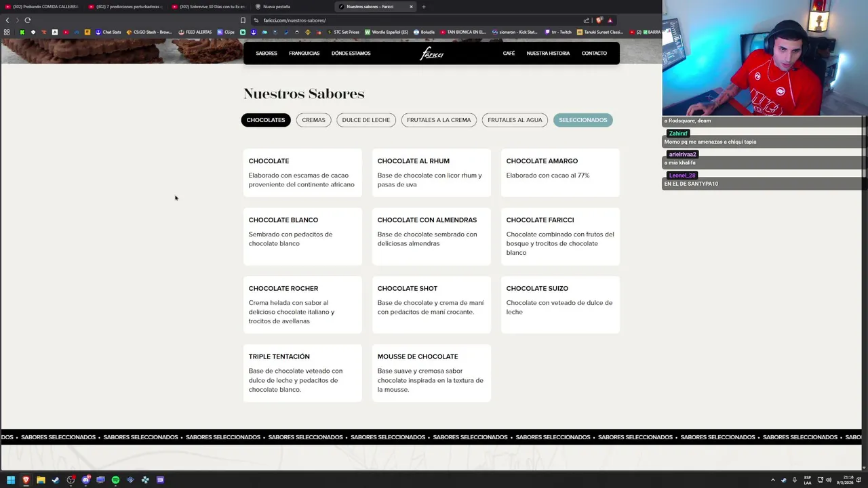
Task: Open the apps grid icon in bookmarks bar
Action: pyautogui.click(x=7, y=32)
